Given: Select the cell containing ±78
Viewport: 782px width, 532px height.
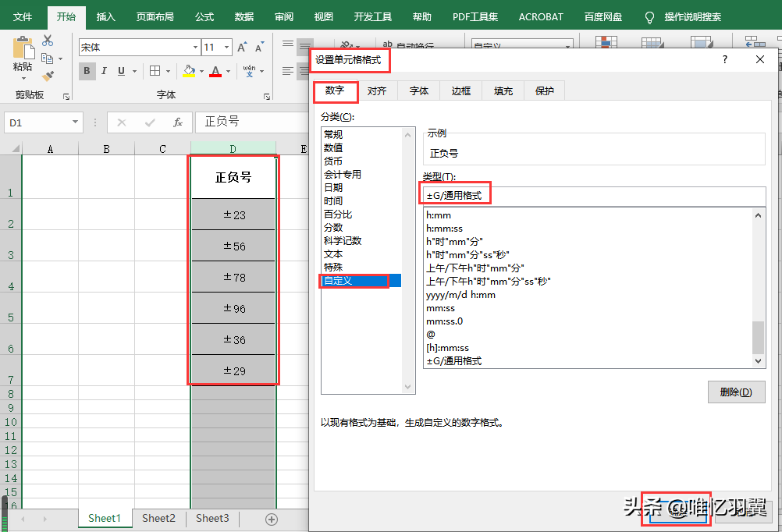Looking at the screenshot, I should coord(233,277).
